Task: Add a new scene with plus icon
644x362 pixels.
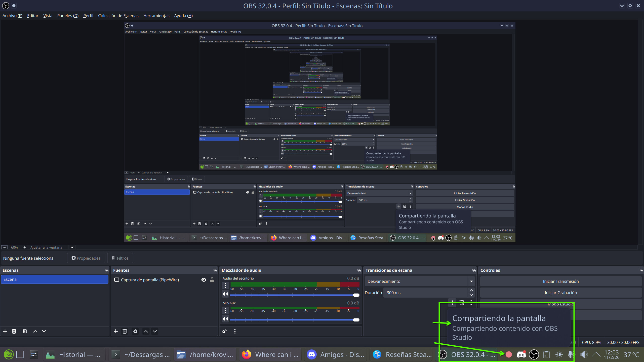Action: click(5, 331)
